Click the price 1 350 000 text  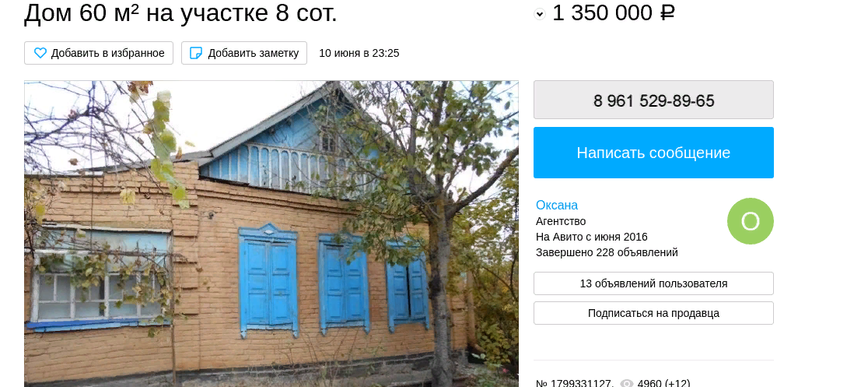[602, 12]
